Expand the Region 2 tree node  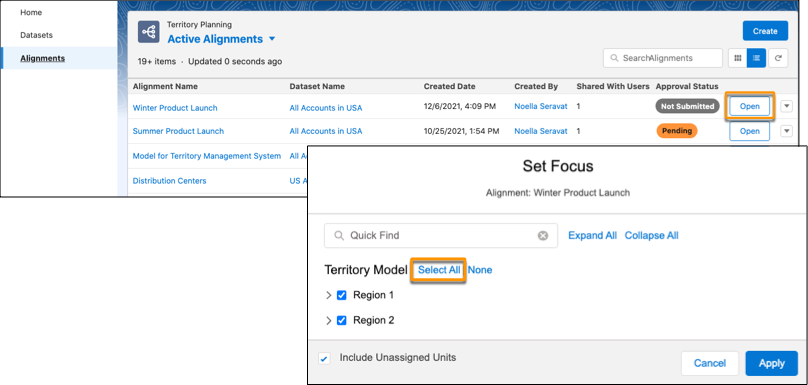(329, 321)
